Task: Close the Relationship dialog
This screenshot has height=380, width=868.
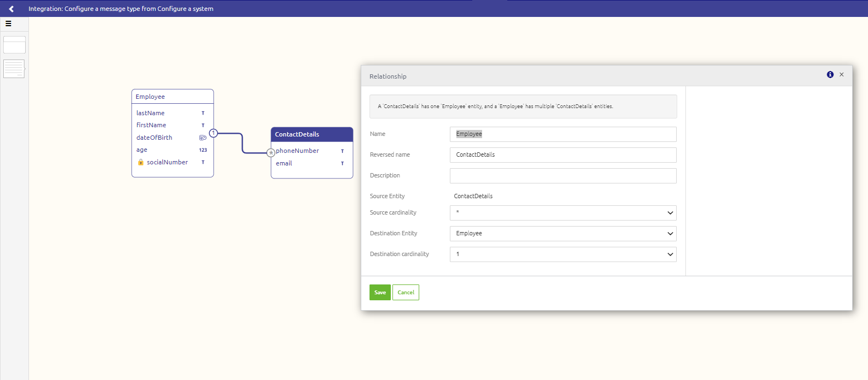Action: pyautogui.click(x=842, y=75)
